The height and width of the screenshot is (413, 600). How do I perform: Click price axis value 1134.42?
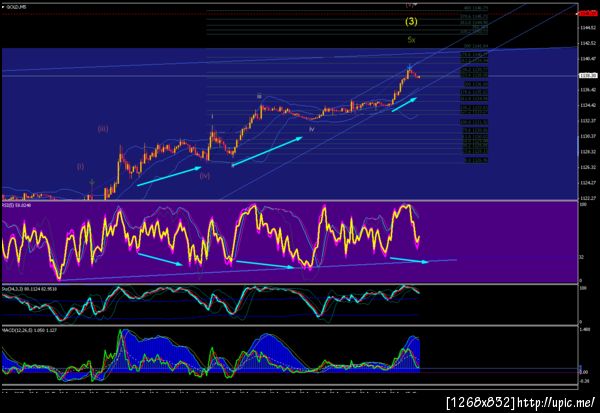[x=588, y=105]
